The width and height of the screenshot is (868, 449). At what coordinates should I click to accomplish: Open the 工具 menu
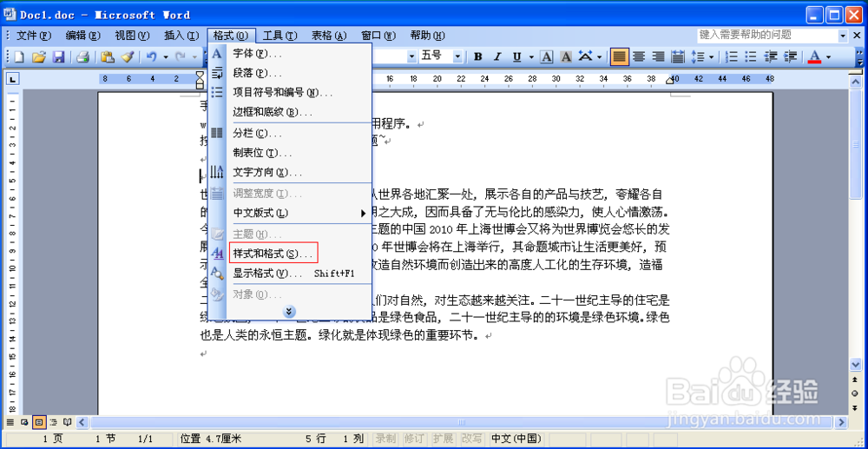pos(280,36)
